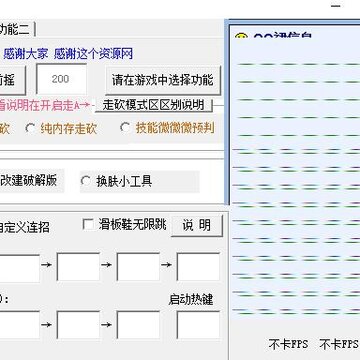Click the last box of upper combo row
The image size is (360, 360).
(x=198, y=267)
